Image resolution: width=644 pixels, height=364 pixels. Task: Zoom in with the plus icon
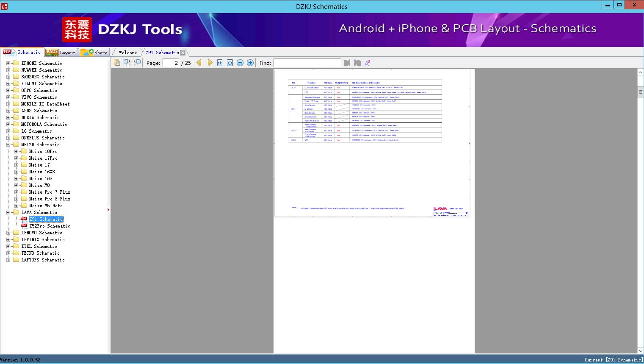click(250, 63)
